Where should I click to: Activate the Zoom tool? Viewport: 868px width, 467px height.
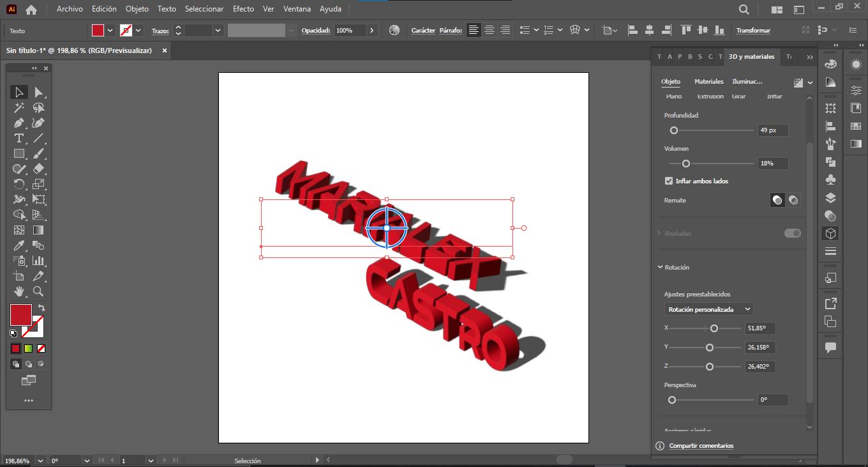click(x=38, y=291)
